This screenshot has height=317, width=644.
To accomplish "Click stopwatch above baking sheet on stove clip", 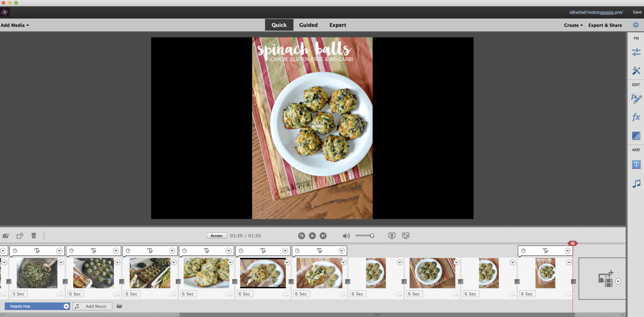I will coord(128,251).
